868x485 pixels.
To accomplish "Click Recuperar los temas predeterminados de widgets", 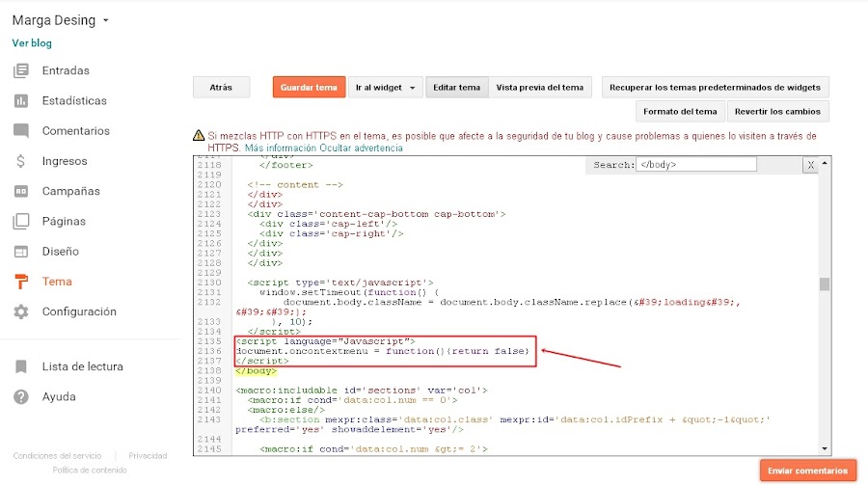I will (x=716, y=88).
